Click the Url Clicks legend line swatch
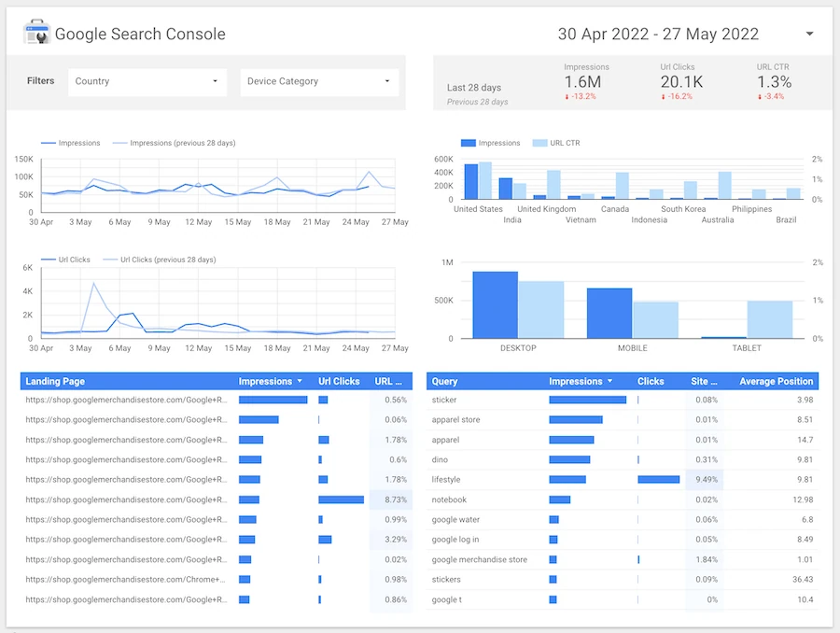The width and height of the screenshot is (840, 633). pos(49,260)
